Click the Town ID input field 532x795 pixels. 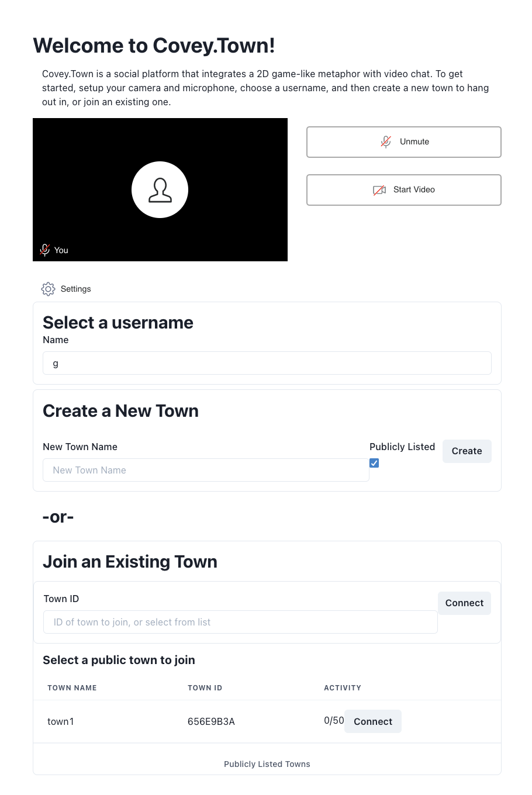coord(240,622)
